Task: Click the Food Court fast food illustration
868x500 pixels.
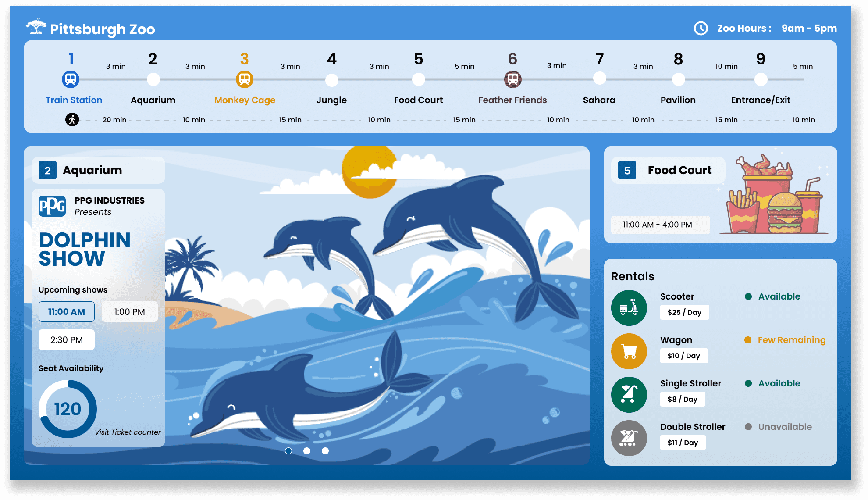Action: [x=774, y=195]
